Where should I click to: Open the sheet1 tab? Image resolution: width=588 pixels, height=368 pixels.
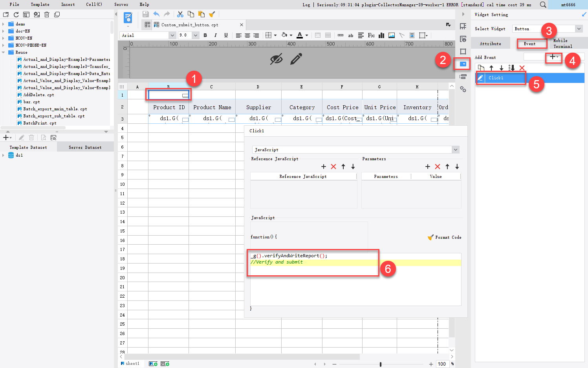coord(130,364)
